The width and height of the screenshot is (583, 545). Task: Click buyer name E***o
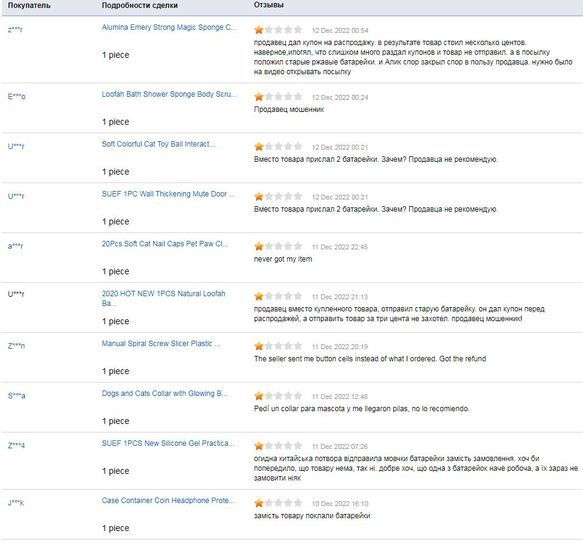(17, 97)
